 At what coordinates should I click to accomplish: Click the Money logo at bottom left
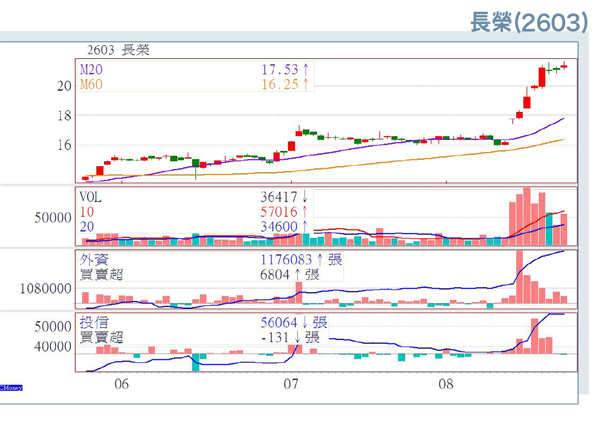tap(11, 383)
